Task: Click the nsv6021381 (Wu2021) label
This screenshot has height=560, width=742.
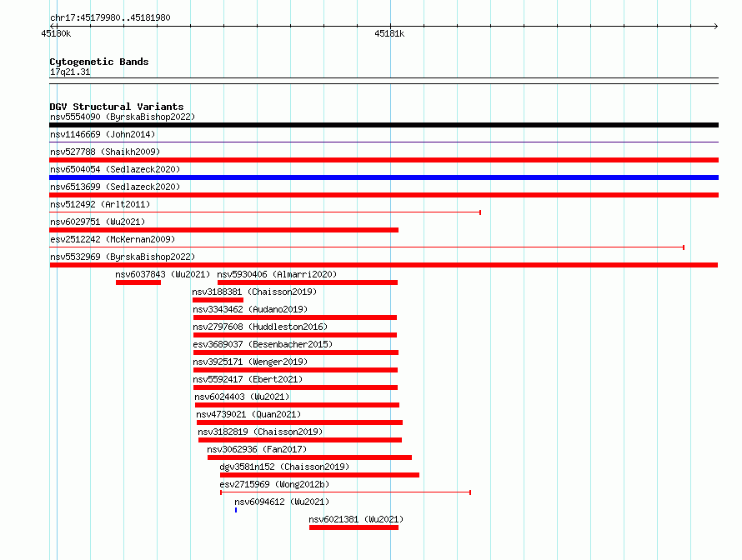Action: click(x=356, y=519)
